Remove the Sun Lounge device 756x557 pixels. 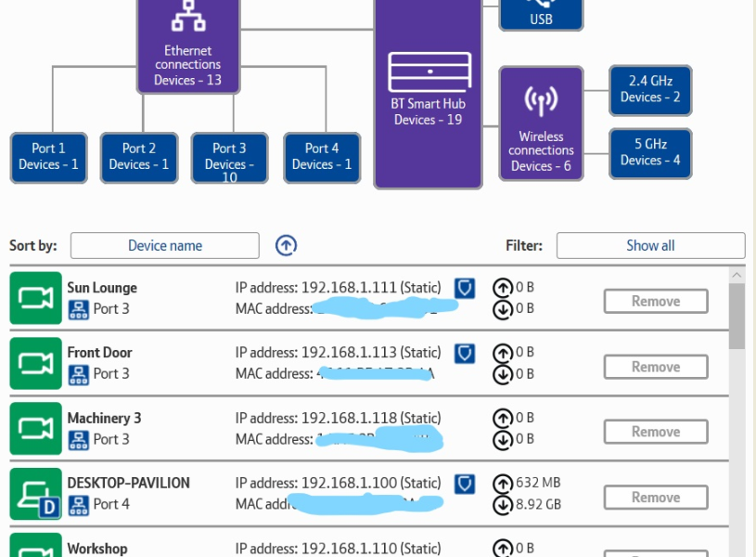pos(656,302)
